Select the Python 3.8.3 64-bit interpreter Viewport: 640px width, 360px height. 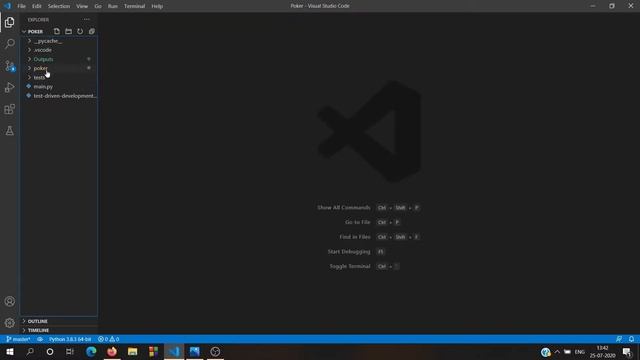tap(70, 339)
